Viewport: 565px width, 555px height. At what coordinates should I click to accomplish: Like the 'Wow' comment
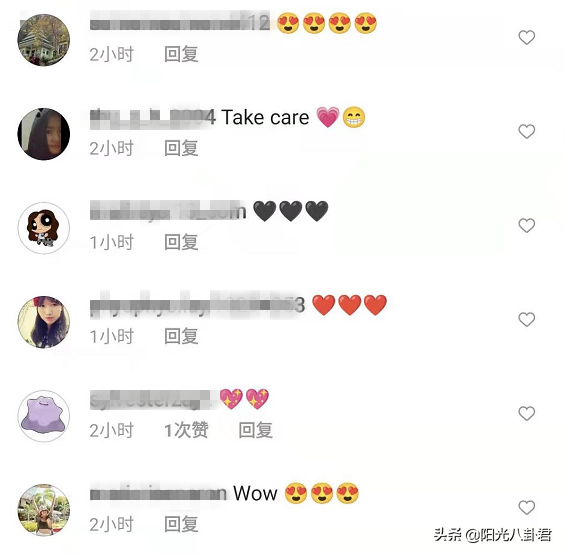click(x=526, y=507)
